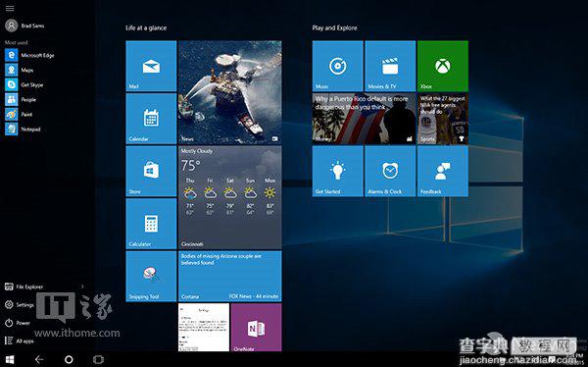Image resolution: width=588 pixels, height=367 pixels.
Task: Open Maps from the Most used list
Action: (x=20, y=70)
